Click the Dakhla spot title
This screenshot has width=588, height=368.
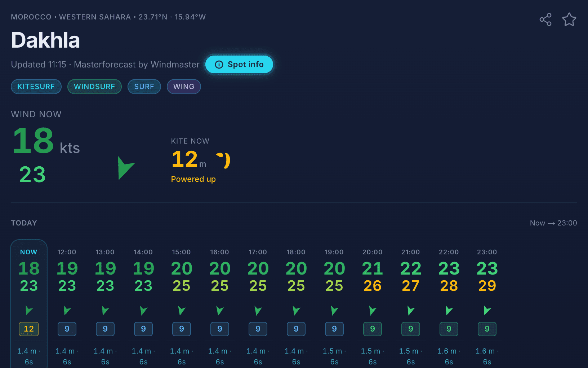point(45,40)
